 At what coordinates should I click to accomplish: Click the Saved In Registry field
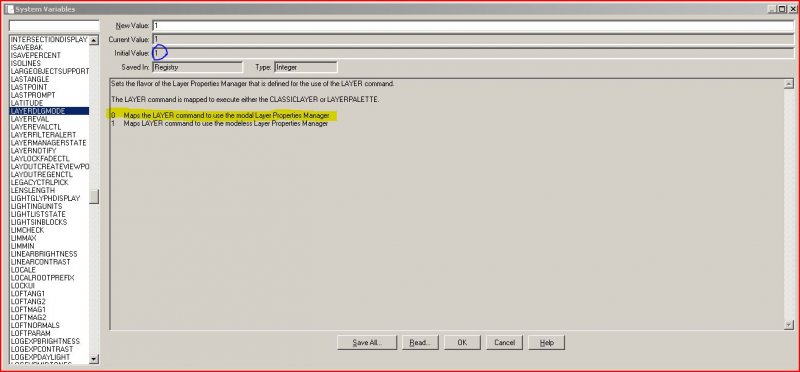click(197, 67)
